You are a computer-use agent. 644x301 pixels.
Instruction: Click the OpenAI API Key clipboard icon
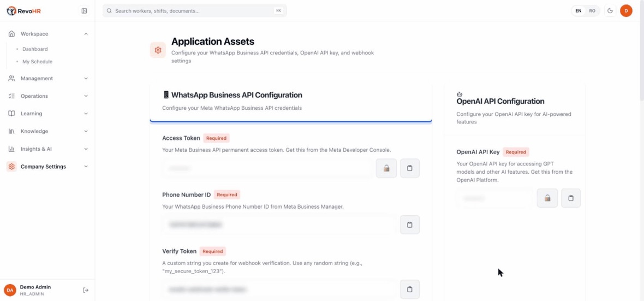(x=570, y=198)
